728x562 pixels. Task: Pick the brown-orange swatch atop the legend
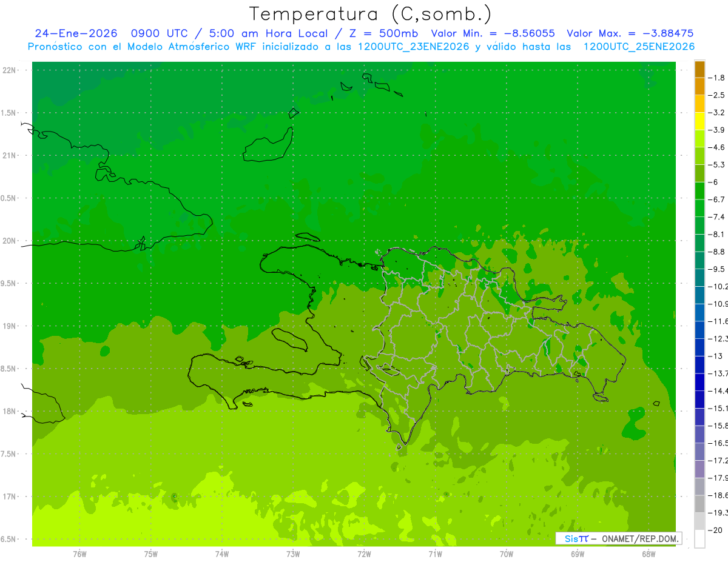[699, 69]
